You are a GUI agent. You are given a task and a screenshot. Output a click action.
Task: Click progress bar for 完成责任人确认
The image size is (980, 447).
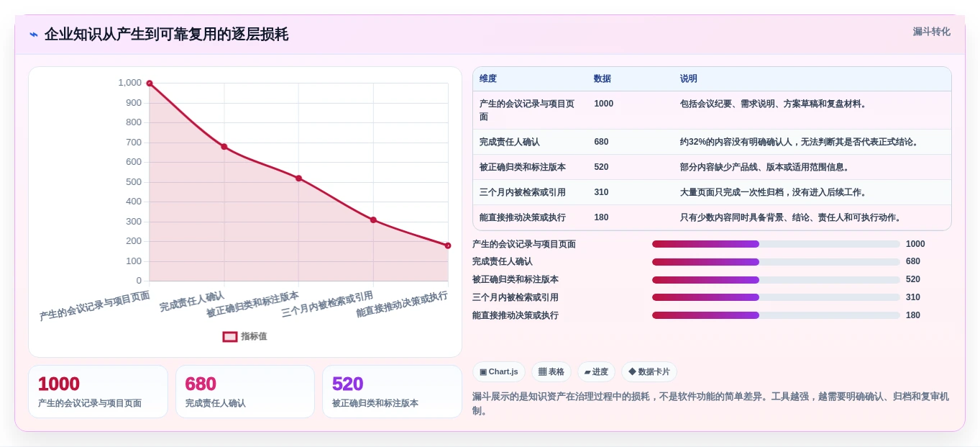coord(776,262)
